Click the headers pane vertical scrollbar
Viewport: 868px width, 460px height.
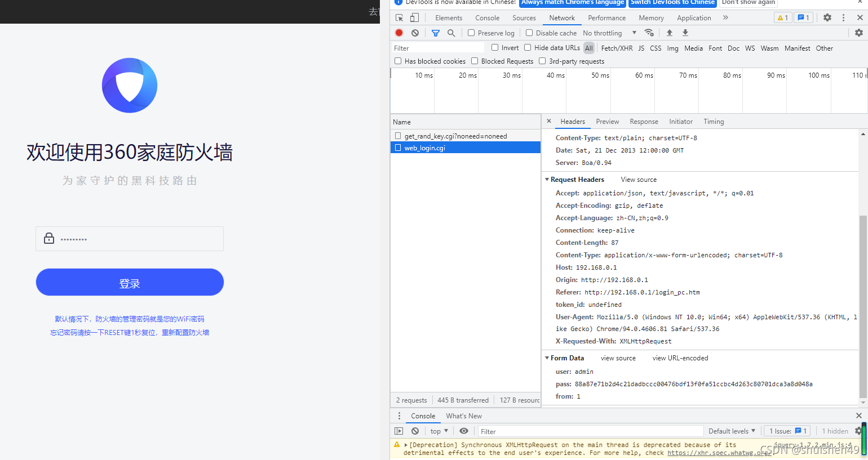tap(863, 306)
